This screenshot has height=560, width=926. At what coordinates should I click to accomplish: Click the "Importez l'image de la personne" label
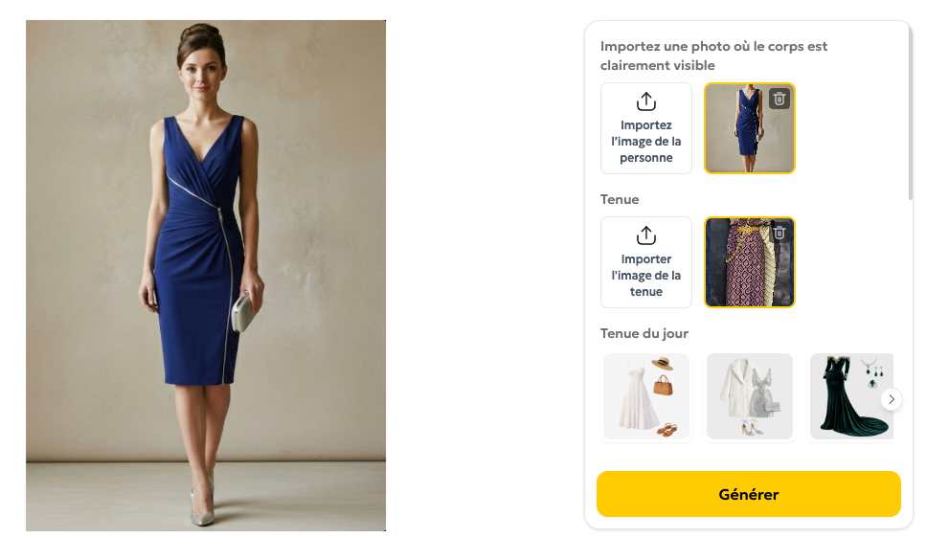pyautogui.click(x=646, y=142)
